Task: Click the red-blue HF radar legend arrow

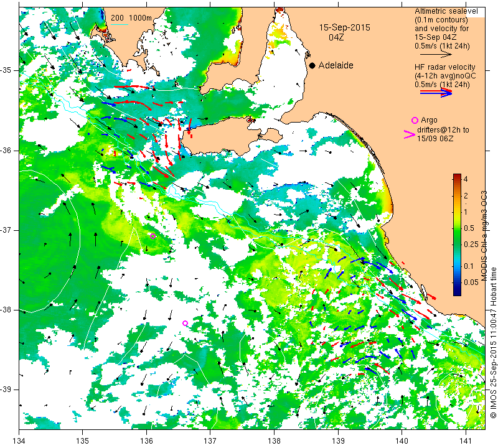Action: [x=436, y=92]
